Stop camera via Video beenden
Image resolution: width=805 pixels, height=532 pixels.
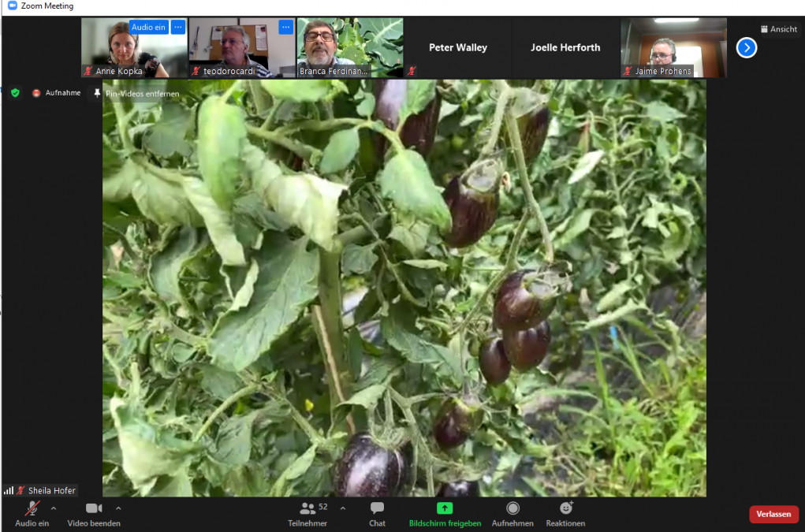coord(94,509)
